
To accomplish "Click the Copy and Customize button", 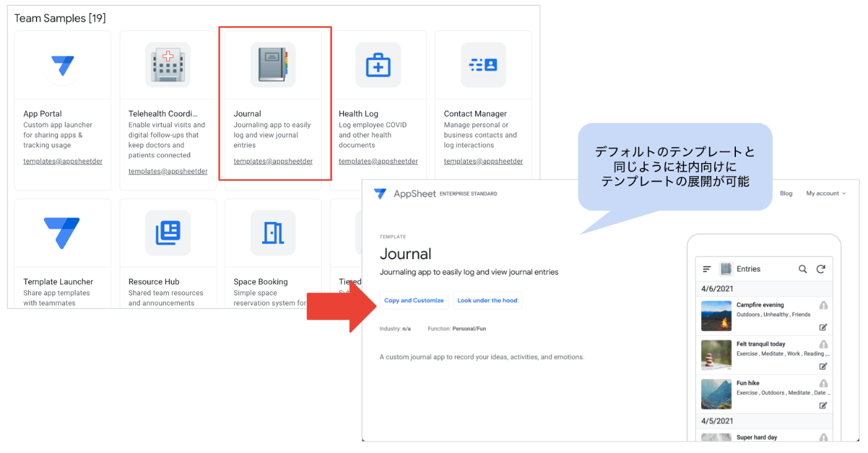I will pos(414,301).
